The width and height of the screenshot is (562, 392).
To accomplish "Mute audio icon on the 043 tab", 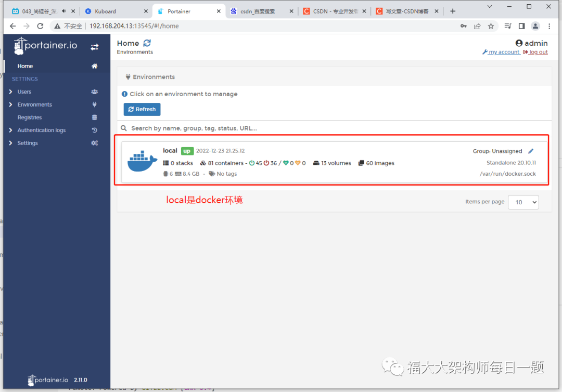I will pos(64,11).
